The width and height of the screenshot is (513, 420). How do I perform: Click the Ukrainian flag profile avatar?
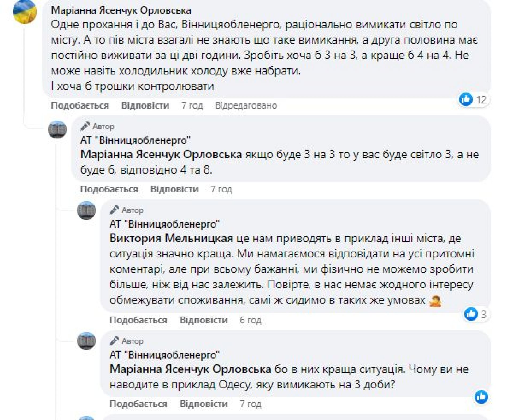click(25, 12)
